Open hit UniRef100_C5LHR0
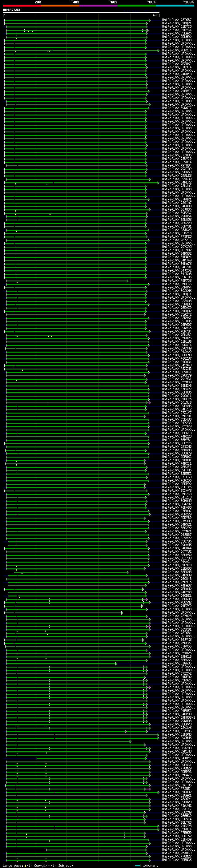The width and height of the screenshot is (197, 868). 177,37
